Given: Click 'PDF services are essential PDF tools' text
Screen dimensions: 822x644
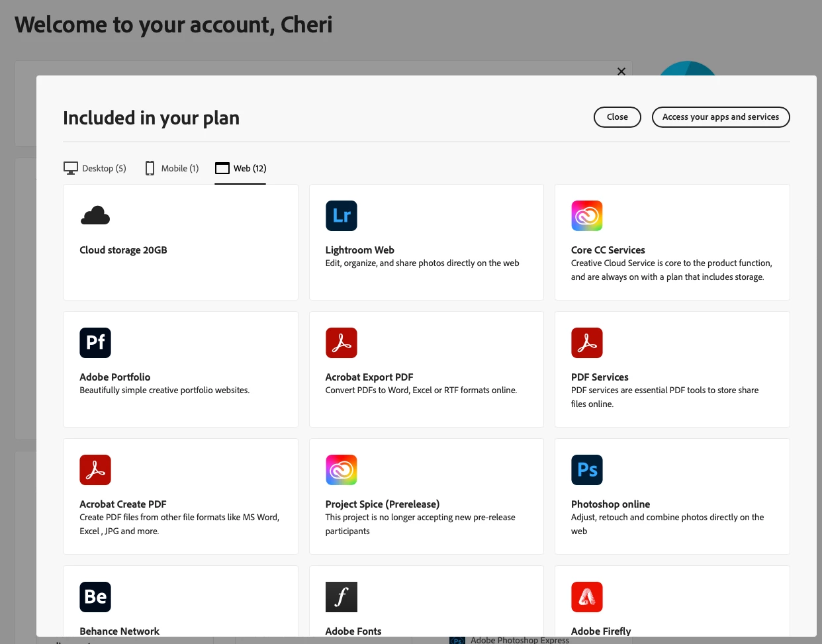Looking at the screenshot, I should click(665, 397).
